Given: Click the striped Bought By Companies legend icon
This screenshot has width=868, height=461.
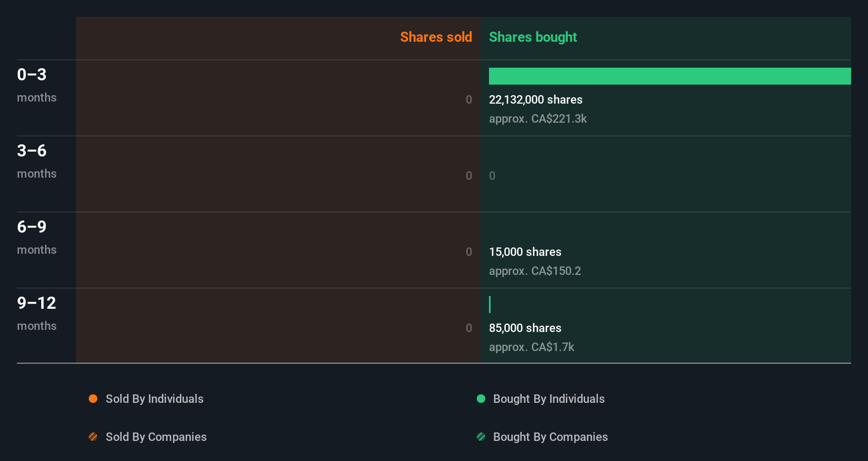Looking at the screenshot, I should [x=481, y=437].
